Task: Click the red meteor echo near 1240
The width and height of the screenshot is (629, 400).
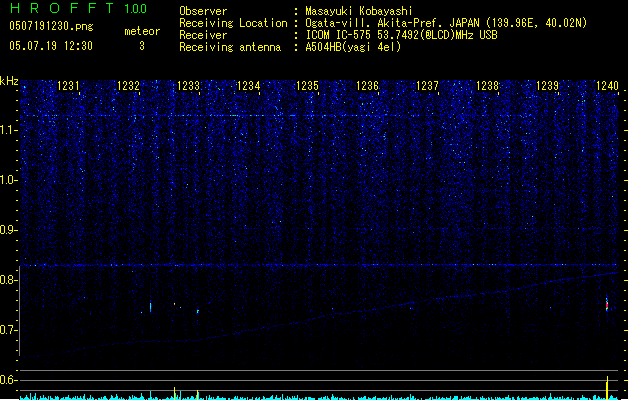Action: click(607, 304)
